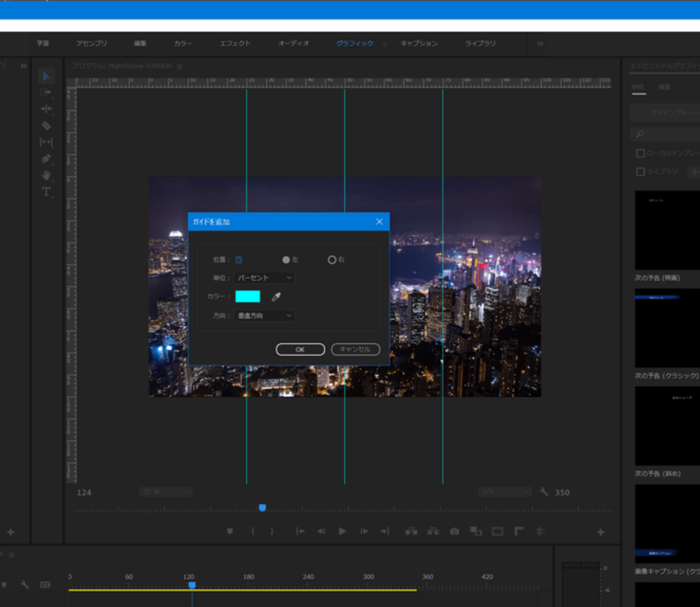This screenshot has height=607, width=700.
Task: Click OK in the ガイドを追加 dialog
Action: [x=300, y=349]
